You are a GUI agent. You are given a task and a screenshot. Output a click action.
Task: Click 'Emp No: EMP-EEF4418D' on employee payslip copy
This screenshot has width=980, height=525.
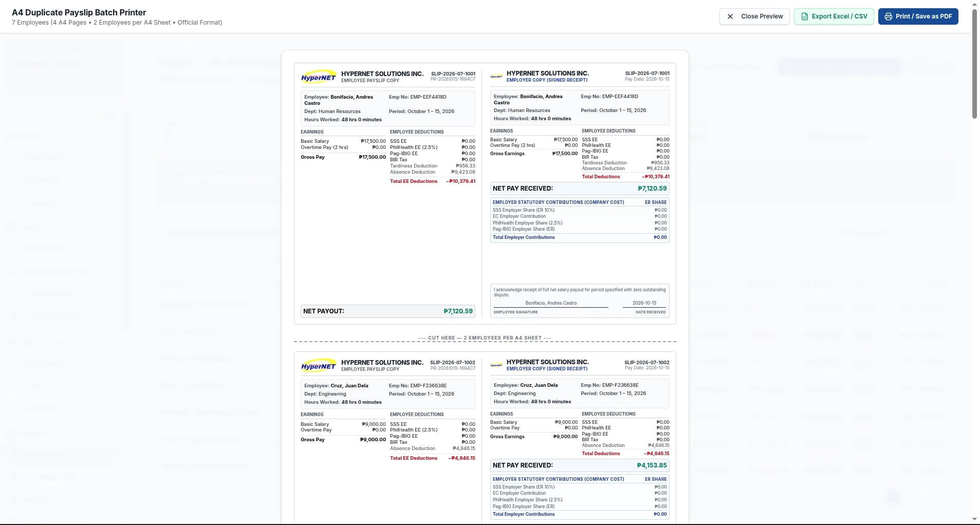pos(417,97)
